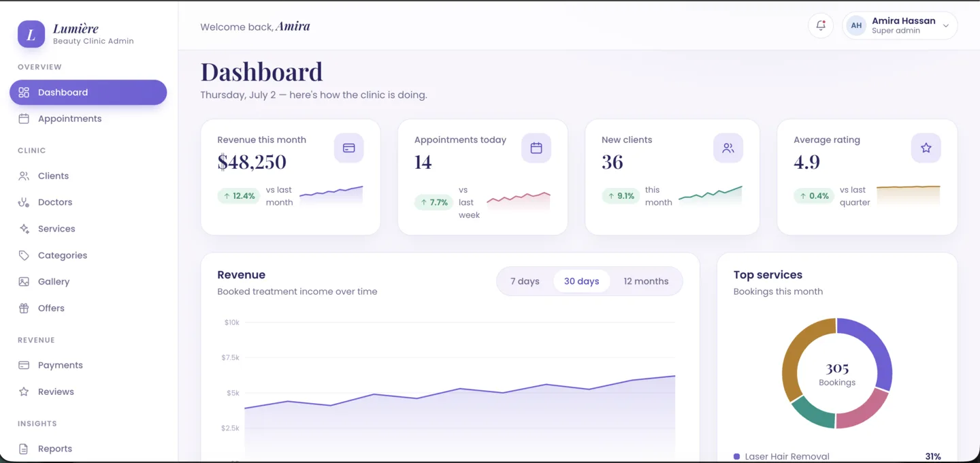Expand the Amira Hassan account chevron
Image resolution: width=980 pixels, height=463 pixels.
(946, 26)
